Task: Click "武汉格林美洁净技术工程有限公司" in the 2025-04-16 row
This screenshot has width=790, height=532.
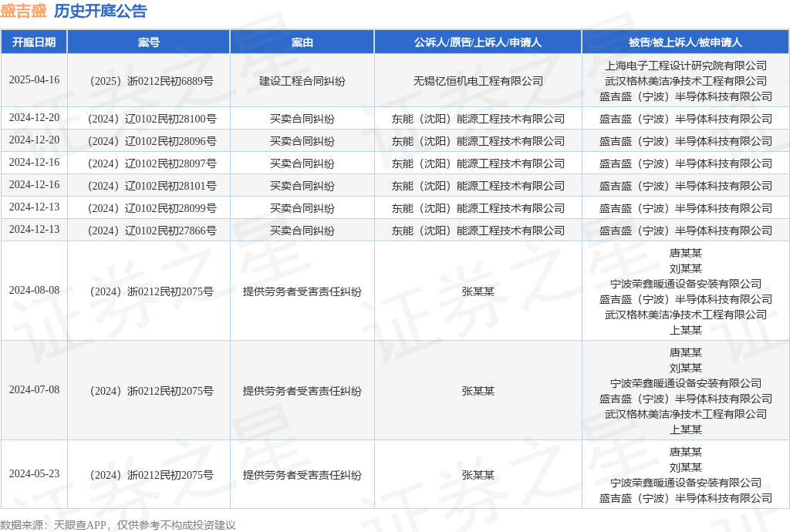Action: (686, 81)
